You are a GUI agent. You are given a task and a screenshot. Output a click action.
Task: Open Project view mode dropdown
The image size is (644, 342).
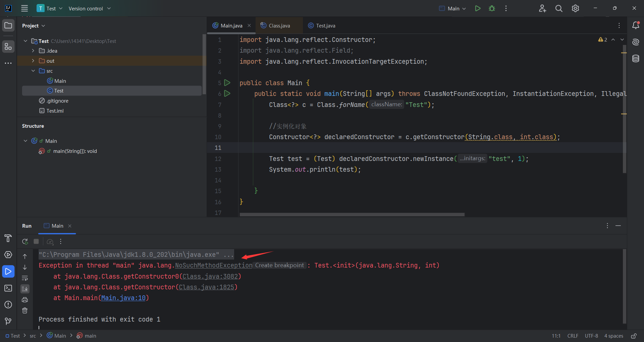pyautogui.click(x=34, y=26)
